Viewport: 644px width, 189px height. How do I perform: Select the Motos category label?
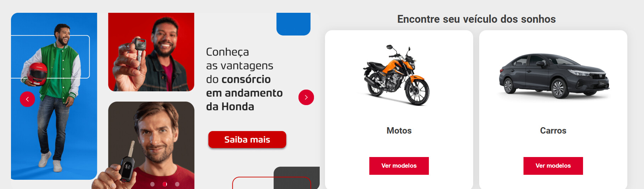point(399,130)
